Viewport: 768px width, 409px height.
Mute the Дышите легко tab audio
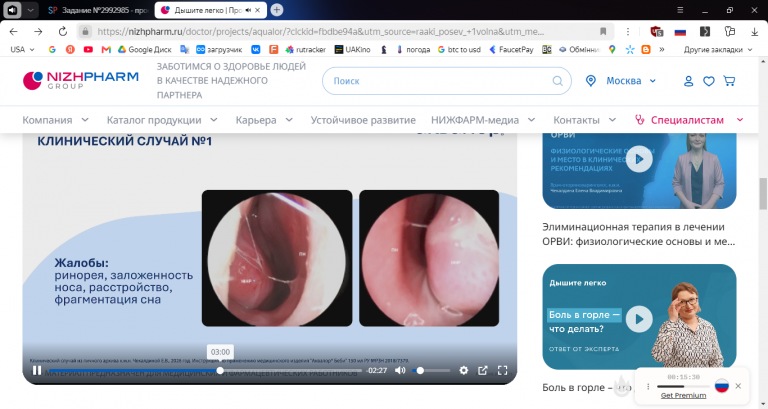[x=248, y=10]
